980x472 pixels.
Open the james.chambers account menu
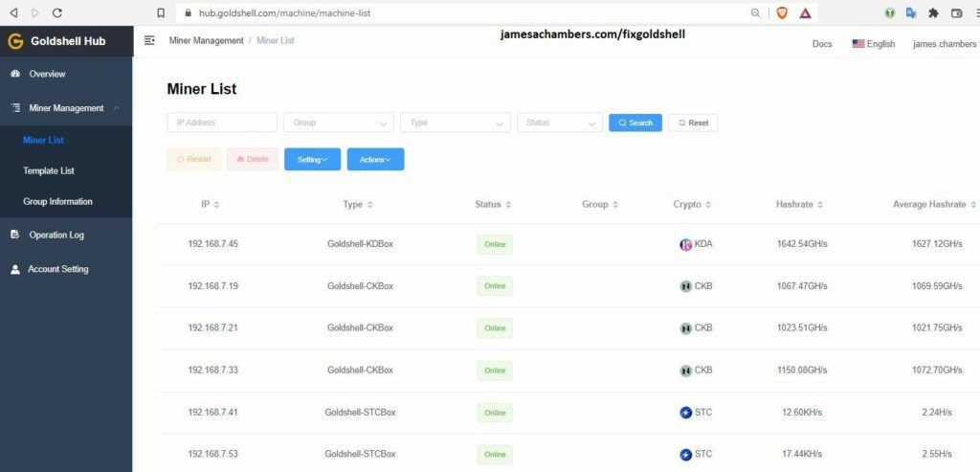[944, 44]
